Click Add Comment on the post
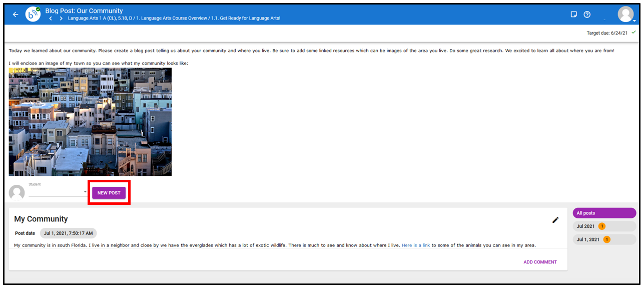The width and height of the screenshot is (644, 287). coord(540,262)
